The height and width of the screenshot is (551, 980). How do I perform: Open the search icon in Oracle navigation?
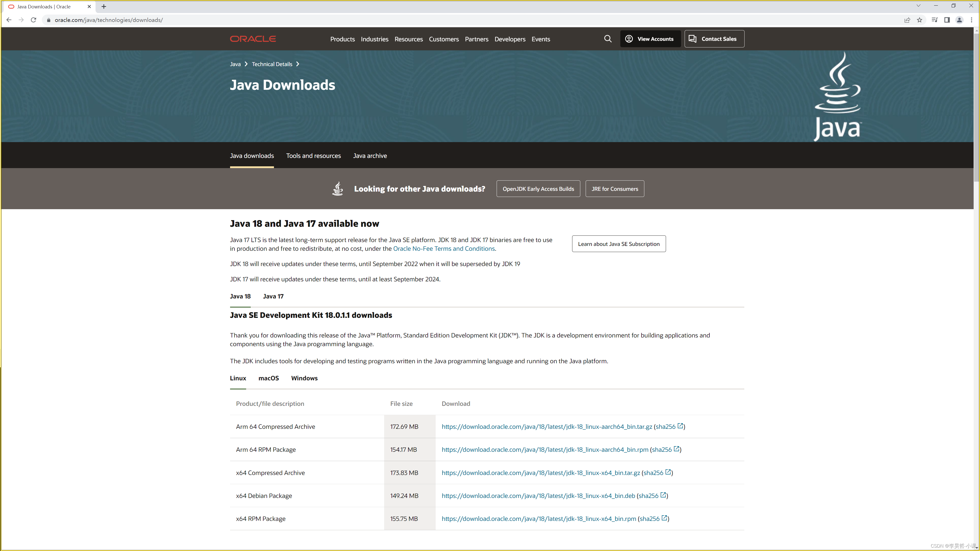coord(608,39)
